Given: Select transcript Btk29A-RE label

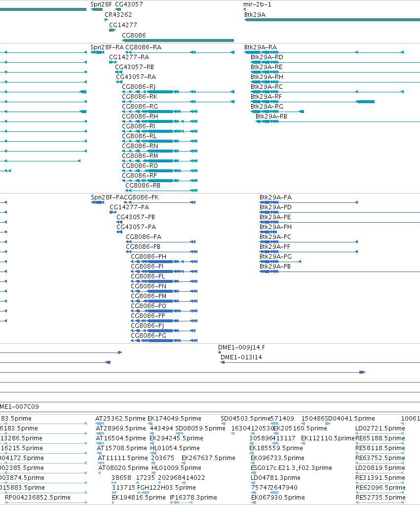Looking at the screenshot, I should 267,67.
